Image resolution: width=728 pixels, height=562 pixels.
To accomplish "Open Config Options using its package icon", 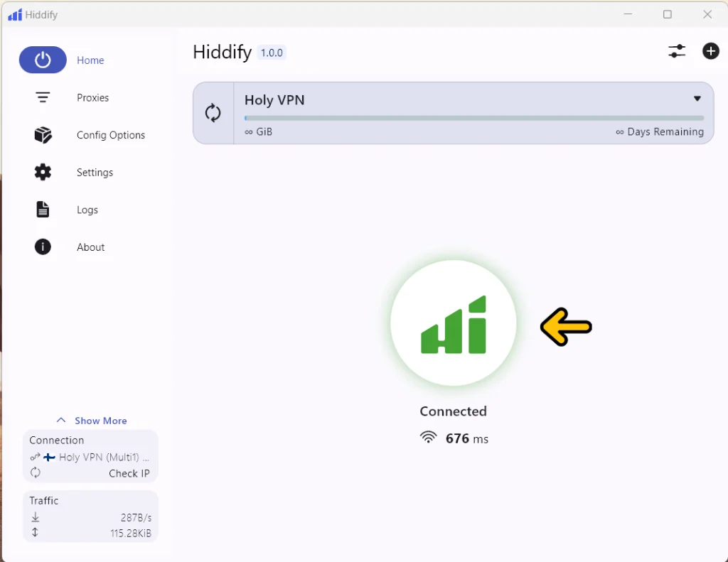I will [x=43, y=134].
